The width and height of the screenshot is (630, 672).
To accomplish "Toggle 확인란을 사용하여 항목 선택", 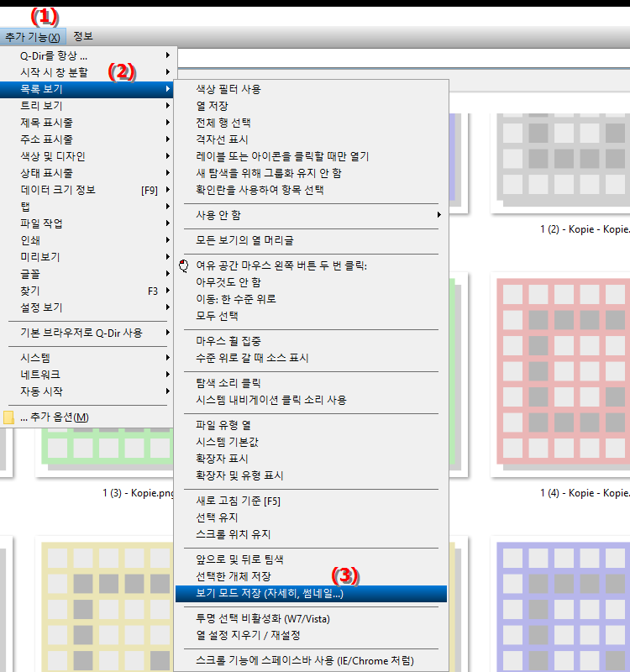I will click(311, 190).
